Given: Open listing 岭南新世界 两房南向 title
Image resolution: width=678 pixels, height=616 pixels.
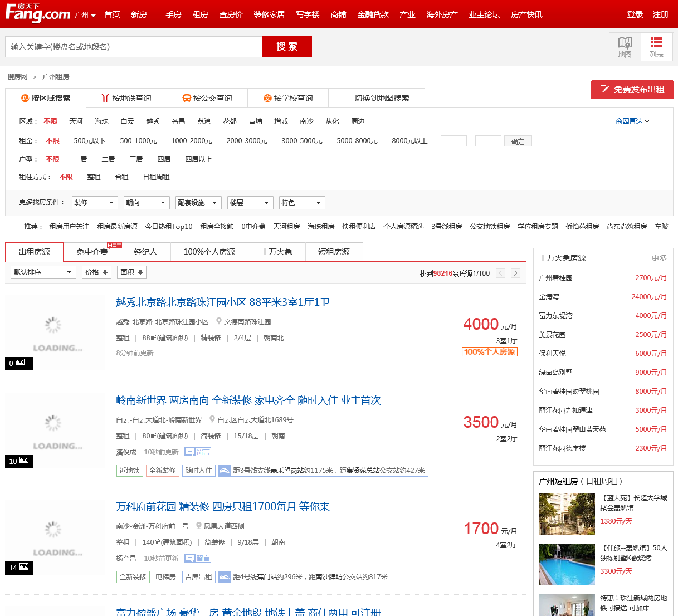Looking at the screenshot, I should [248, 400].
